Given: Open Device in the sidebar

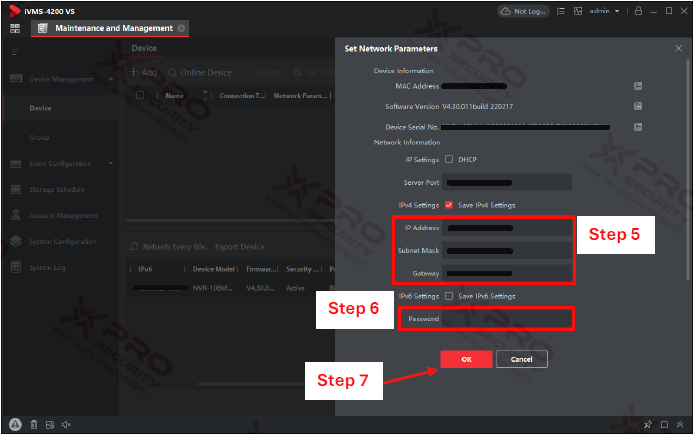Looking at the screenshot, I should (61, 108).
